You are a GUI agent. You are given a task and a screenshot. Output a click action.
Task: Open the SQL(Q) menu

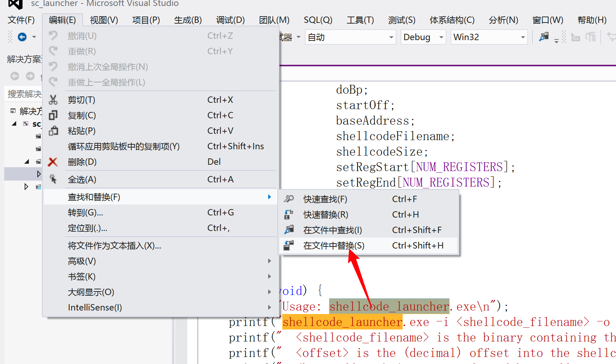click(x=318, y=20)
